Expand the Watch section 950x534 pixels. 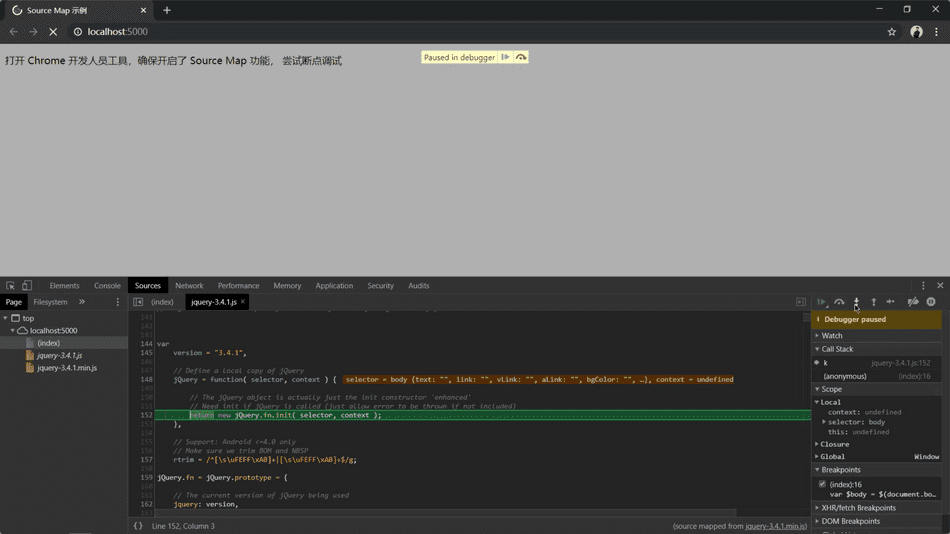[832, 336]
